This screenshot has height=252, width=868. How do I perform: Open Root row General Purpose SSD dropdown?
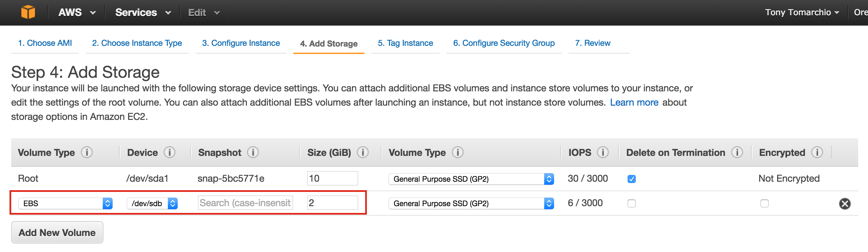coord(471,179)
